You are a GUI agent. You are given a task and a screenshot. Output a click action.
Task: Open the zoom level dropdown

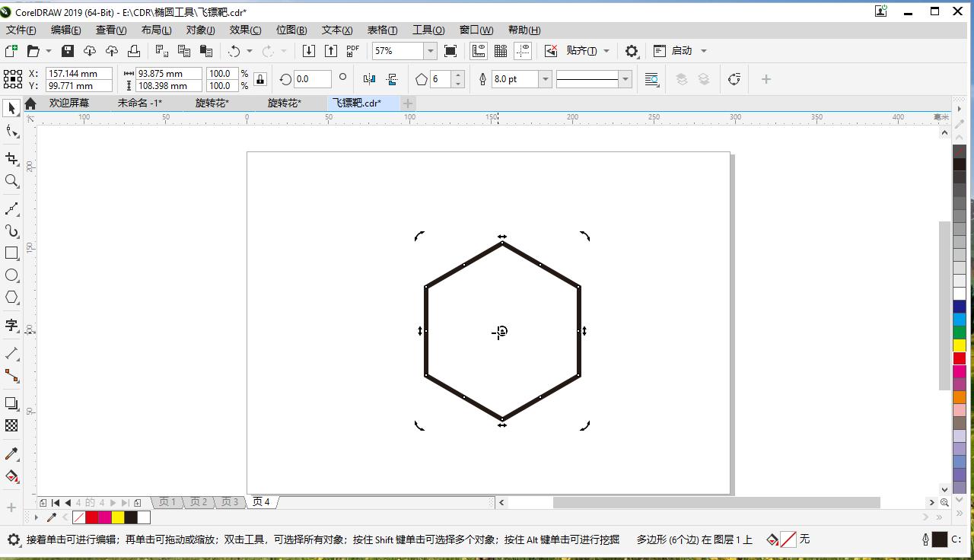[430, 50]
